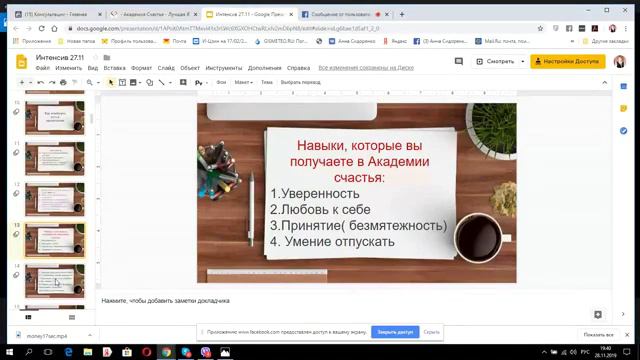Collapse the menus with up chevron
This screenshot has width=640, height=360.
pyautogui.click(x=604, y=82)
